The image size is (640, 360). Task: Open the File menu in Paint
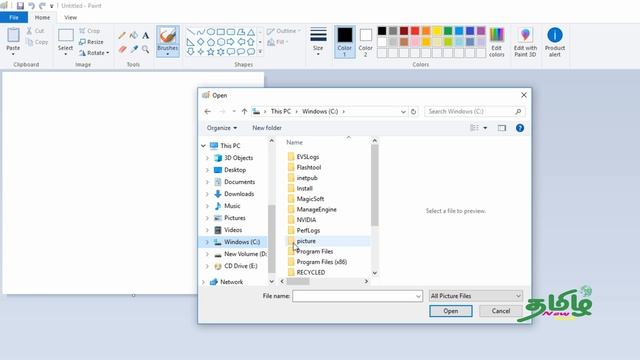14,18
